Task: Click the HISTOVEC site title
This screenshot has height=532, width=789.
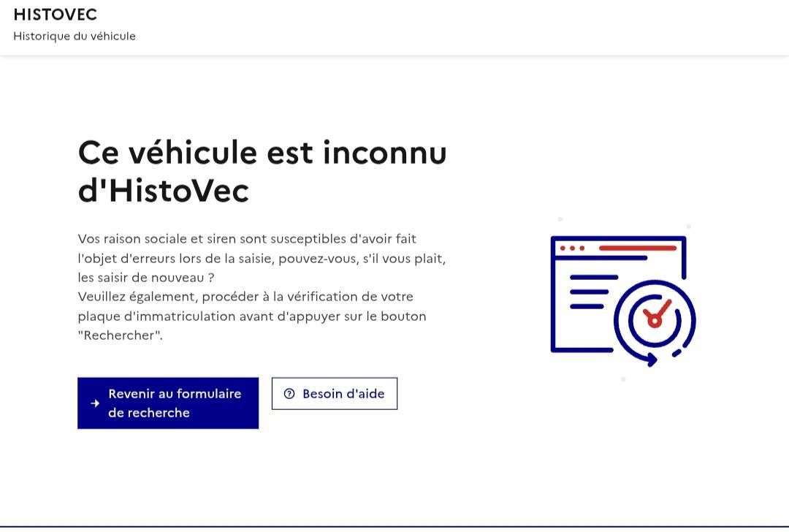Action: point(56,15)
